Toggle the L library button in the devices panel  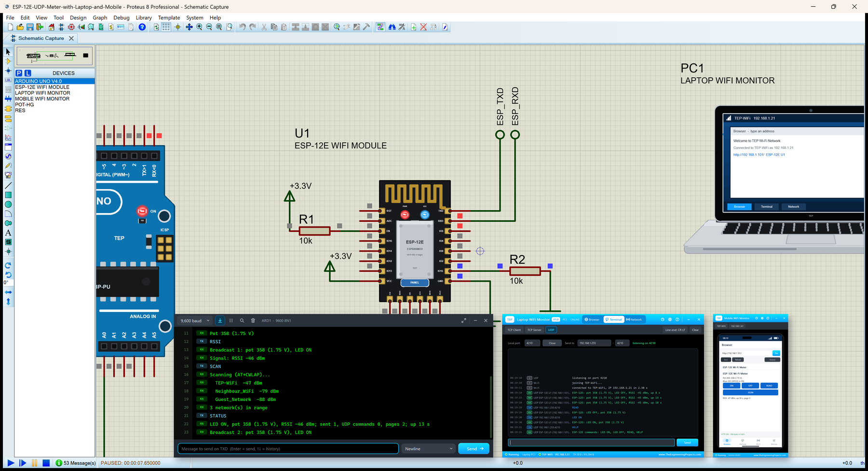click(x=28, y=73)
